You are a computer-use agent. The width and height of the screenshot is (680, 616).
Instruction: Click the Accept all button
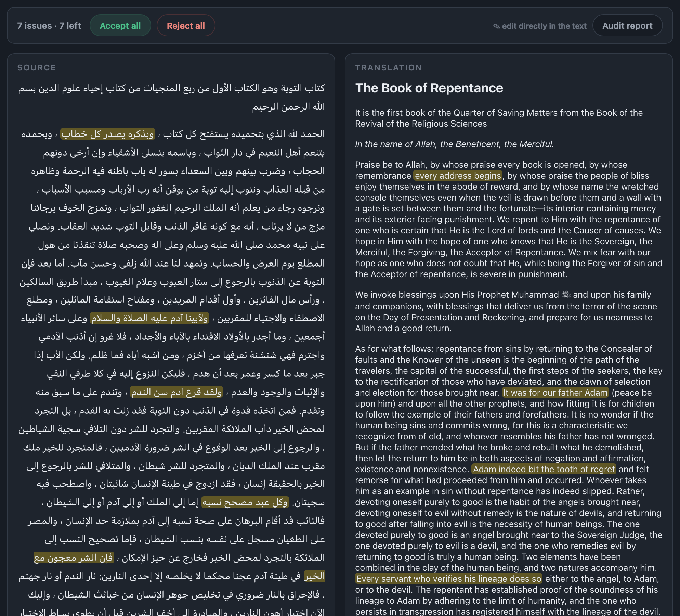coord(120,26)
